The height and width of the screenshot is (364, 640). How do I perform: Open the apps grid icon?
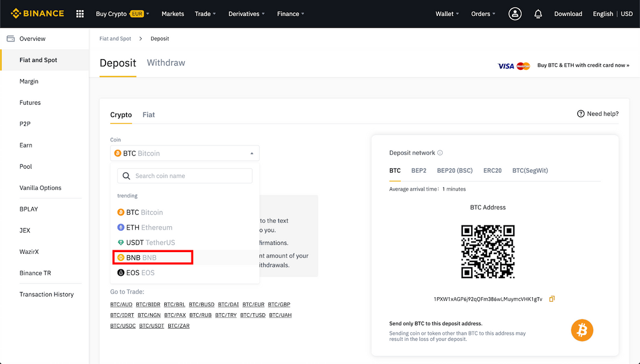coord(79,13)
